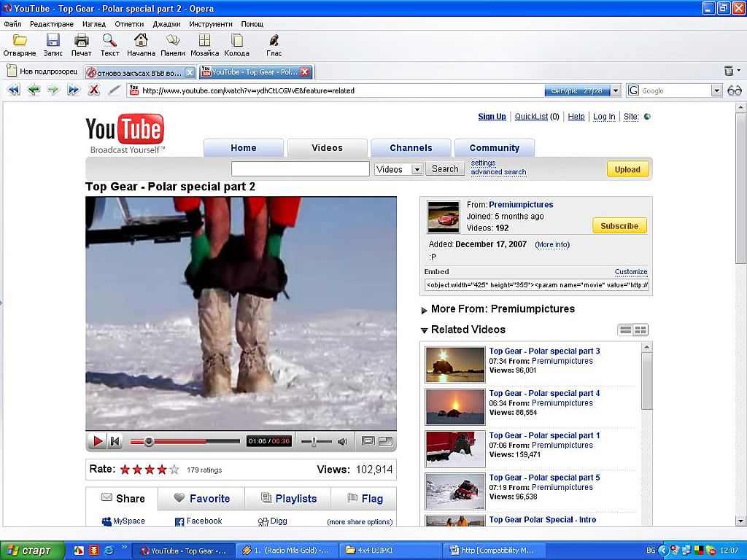Click the Windows старт button
747x560 pixels.
[31, 551]
